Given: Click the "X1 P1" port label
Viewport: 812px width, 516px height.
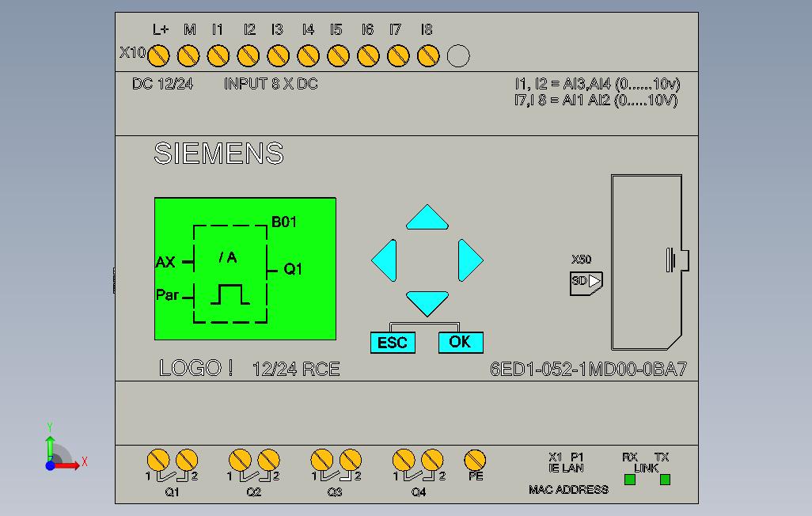Looking at the screenshot, I should pos(566,457).
